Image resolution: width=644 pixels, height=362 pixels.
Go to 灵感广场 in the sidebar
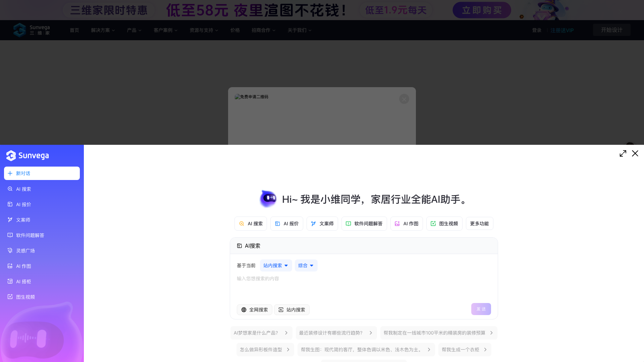coord(42,251)
